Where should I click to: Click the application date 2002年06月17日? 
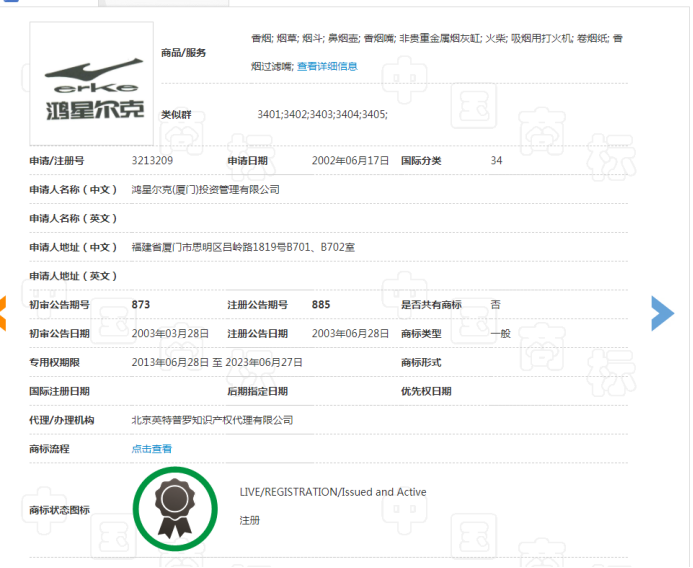(x=350, y=160)
